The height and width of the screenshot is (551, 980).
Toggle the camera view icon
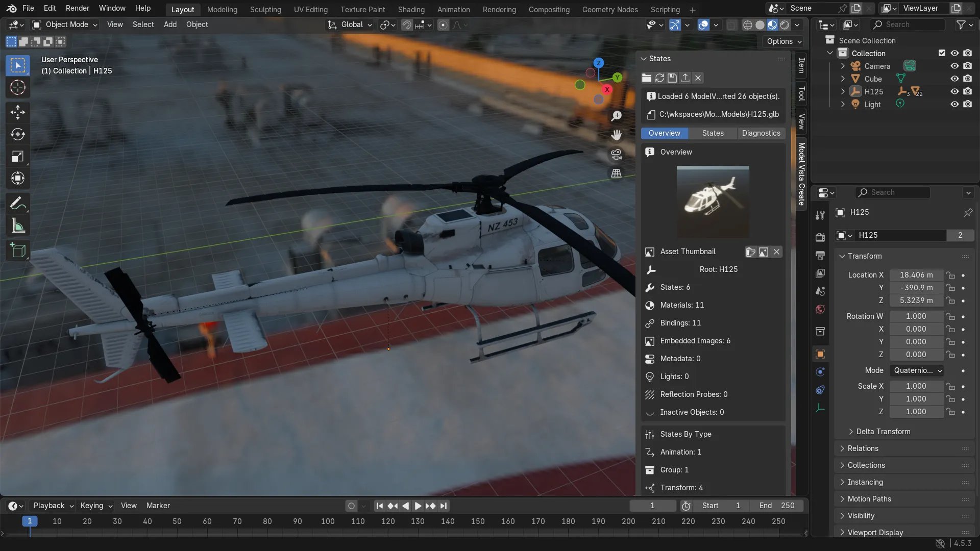point(617,154)
